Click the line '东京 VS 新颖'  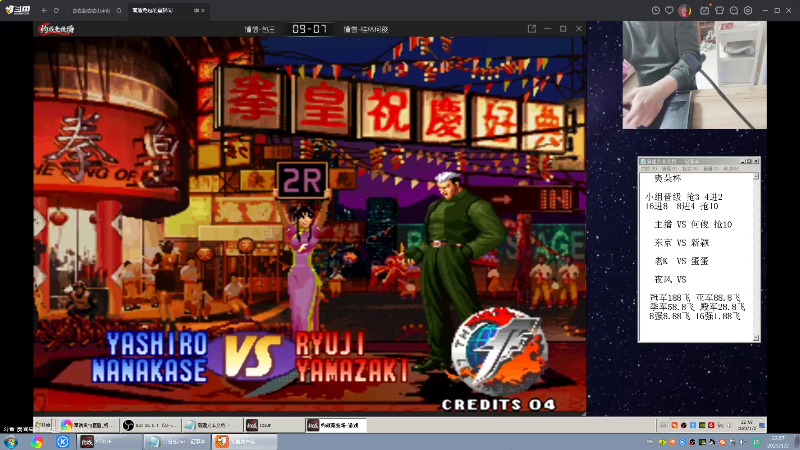coord(682,243)
